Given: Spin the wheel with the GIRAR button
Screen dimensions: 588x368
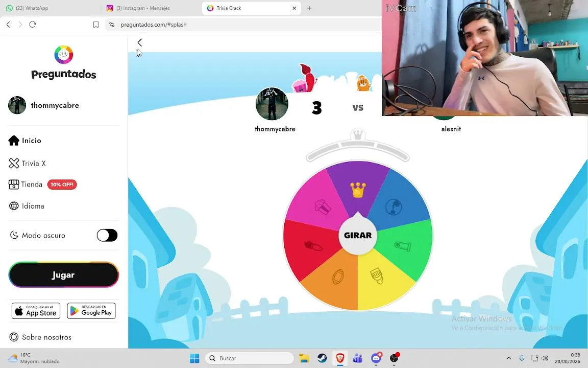Looking at the screenshot, I should click(358, 236).
